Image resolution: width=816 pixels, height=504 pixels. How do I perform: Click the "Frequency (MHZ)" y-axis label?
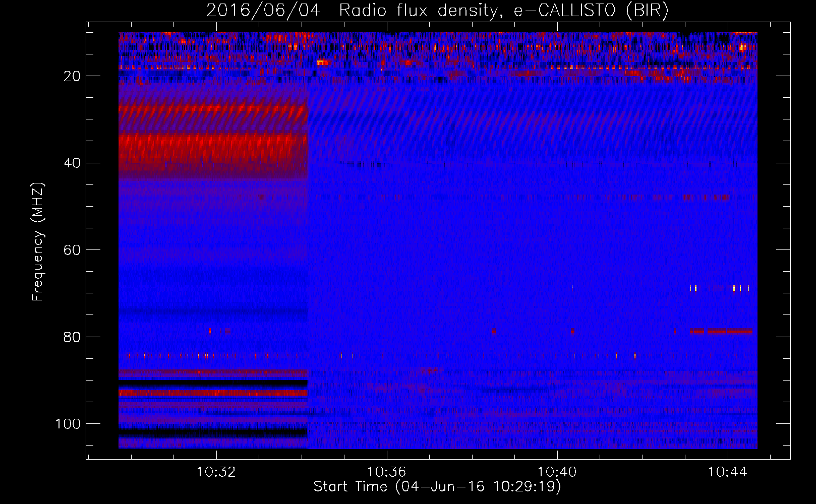click(38, 242)
